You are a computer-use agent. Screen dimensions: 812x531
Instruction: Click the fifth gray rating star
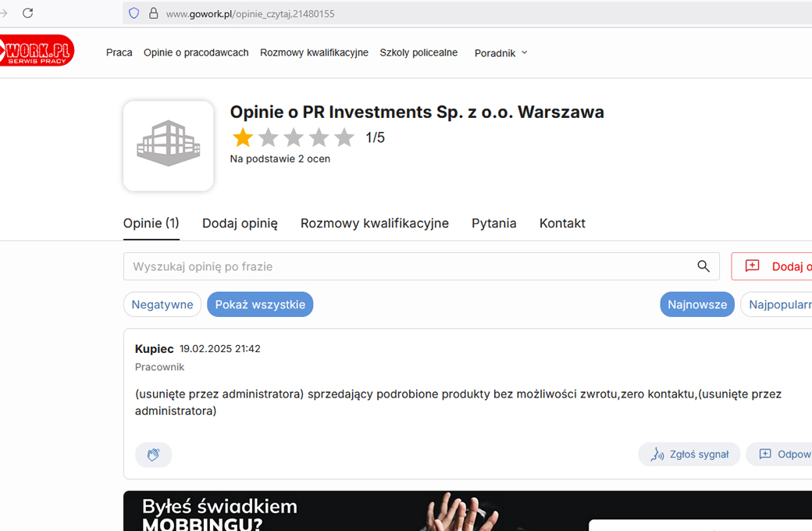click(x=344, y=137)
